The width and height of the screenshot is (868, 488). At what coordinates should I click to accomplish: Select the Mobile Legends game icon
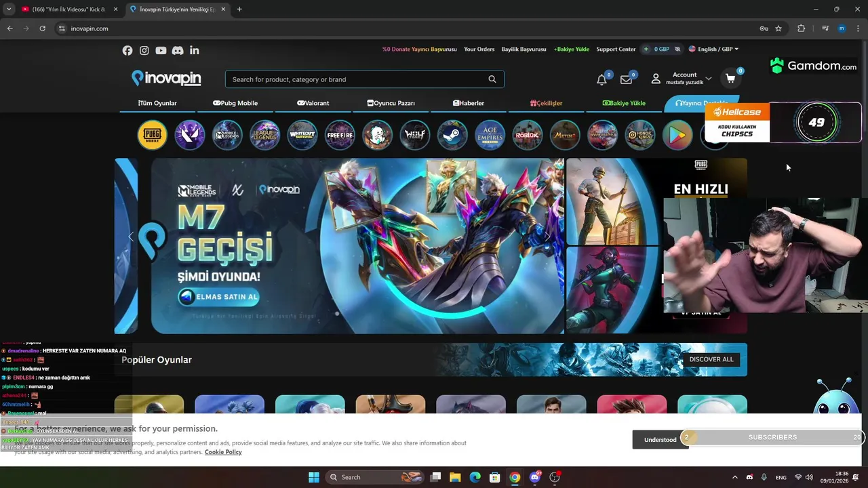pos(227,135)
